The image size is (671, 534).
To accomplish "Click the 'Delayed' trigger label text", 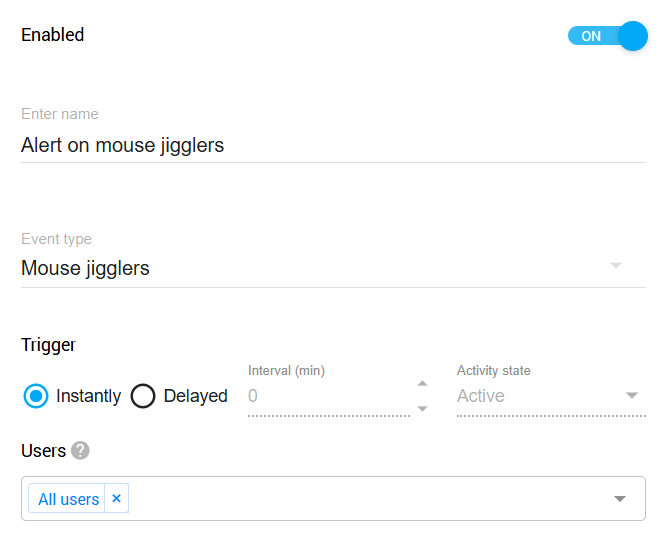I will pyautogui.click(x=195, y=396).
